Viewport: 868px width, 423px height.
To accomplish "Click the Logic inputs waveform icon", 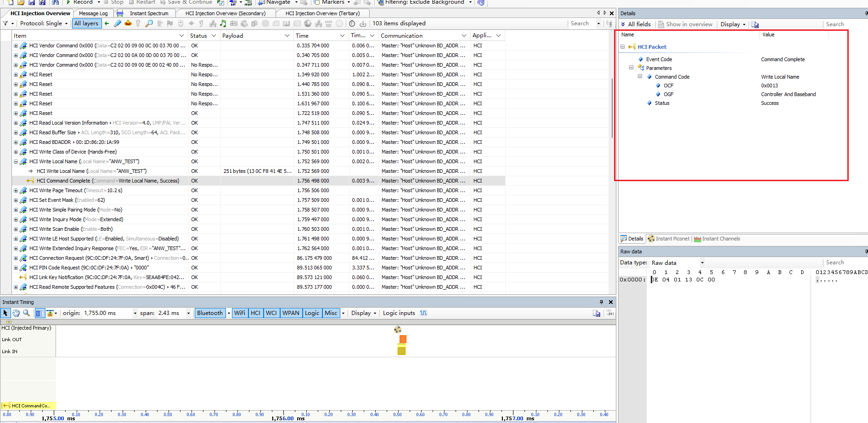I will (x=423, y=313).
